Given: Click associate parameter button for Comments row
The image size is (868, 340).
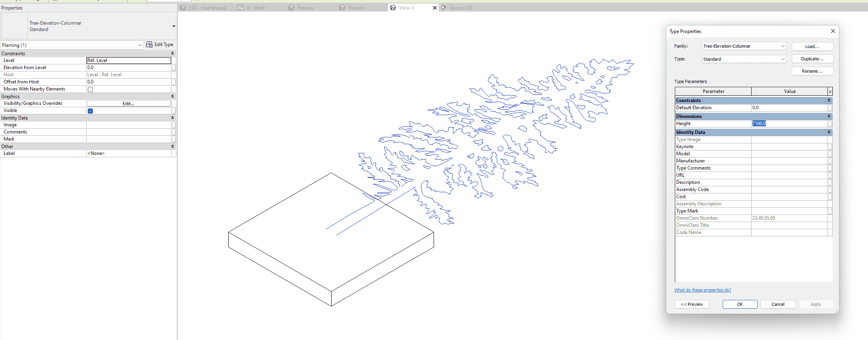Looking at the screenshot, I should [174, 132].
